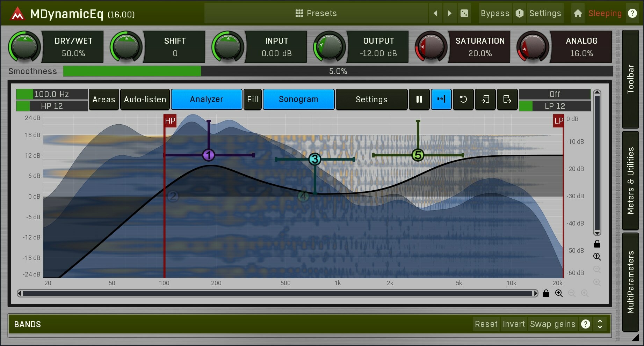
Task: Toggle the Fill display option
Action: [x=252, y=99]
